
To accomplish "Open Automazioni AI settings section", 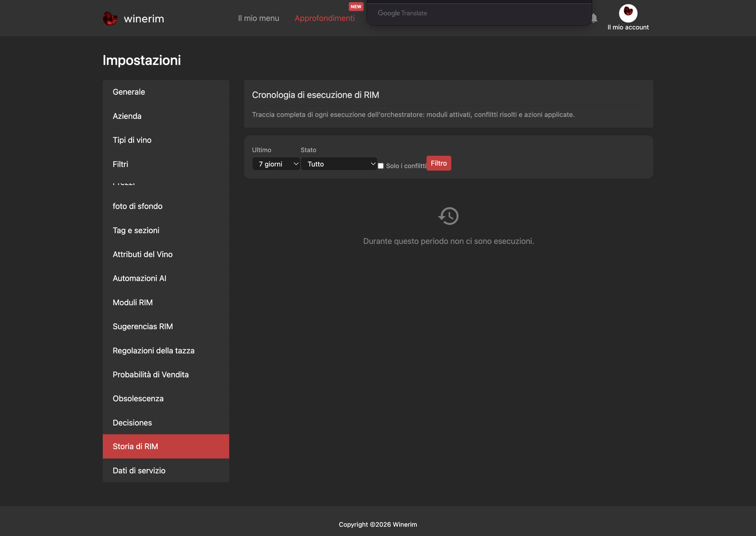I will [x=166, y=279].
